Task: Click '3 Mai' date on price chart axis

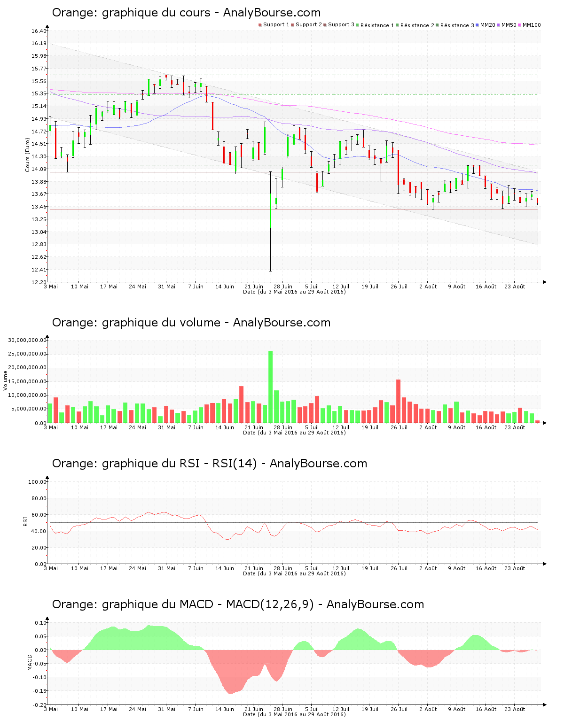Action: pyautogui.click(x=51, y=287)
